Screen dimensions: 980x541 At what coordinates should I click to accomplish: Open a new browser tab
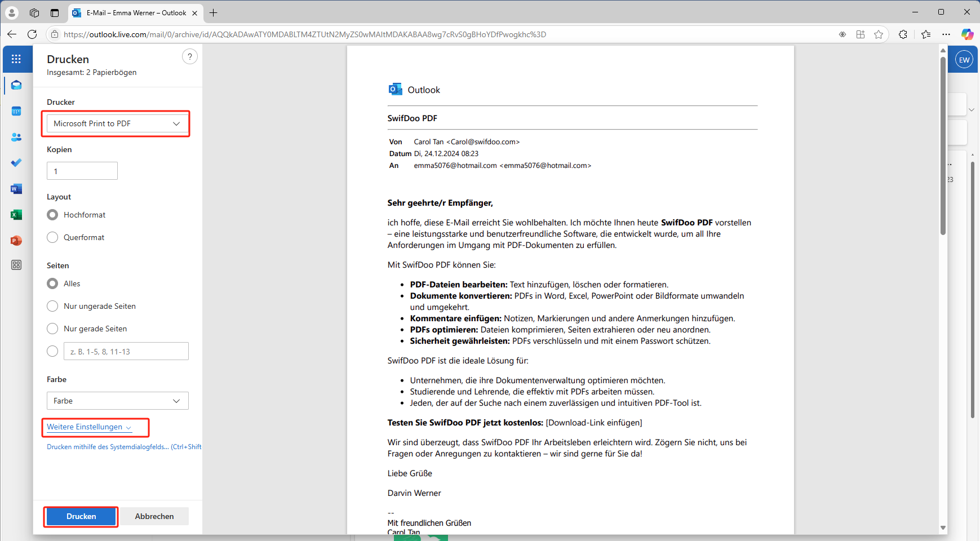click(214, 12)
